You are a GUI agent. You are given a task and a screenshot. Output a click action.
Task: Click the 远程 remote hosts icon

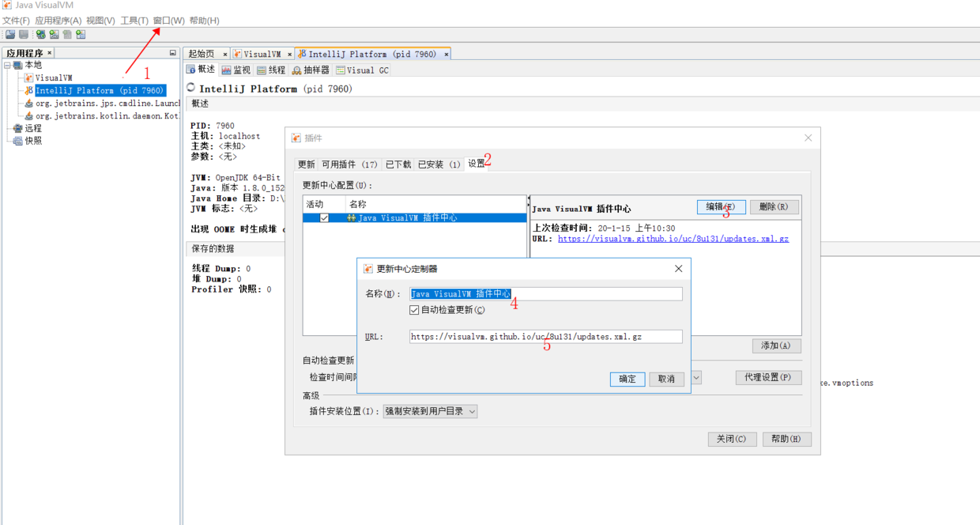(x=17, y=128)
